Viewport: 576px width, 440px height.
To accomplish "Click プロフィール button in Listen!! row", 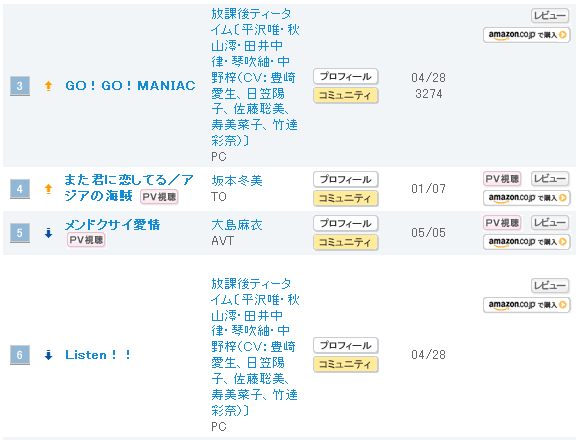I will click(x=346, y=346).
